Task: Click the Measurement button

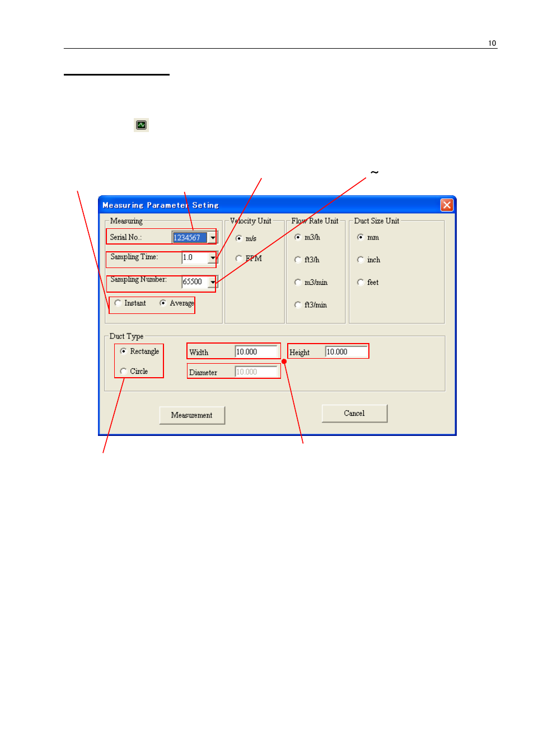Action: [192, 415]
